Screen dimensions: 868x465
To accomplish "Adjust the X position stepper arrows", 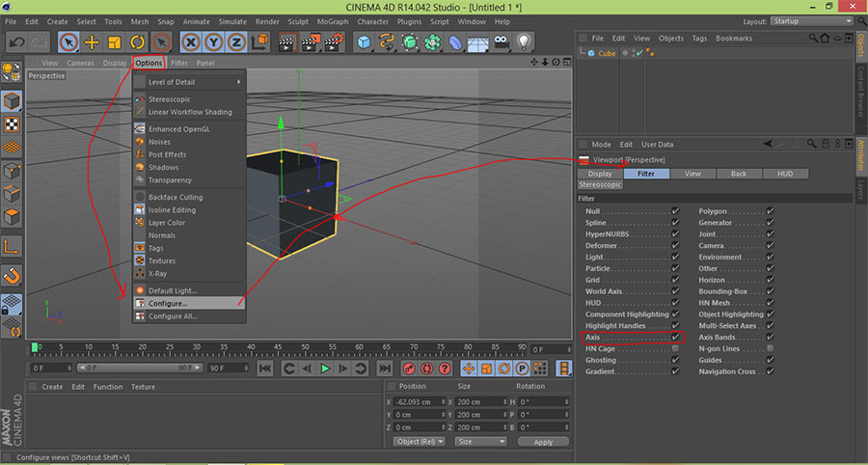I will coord(443,402).
